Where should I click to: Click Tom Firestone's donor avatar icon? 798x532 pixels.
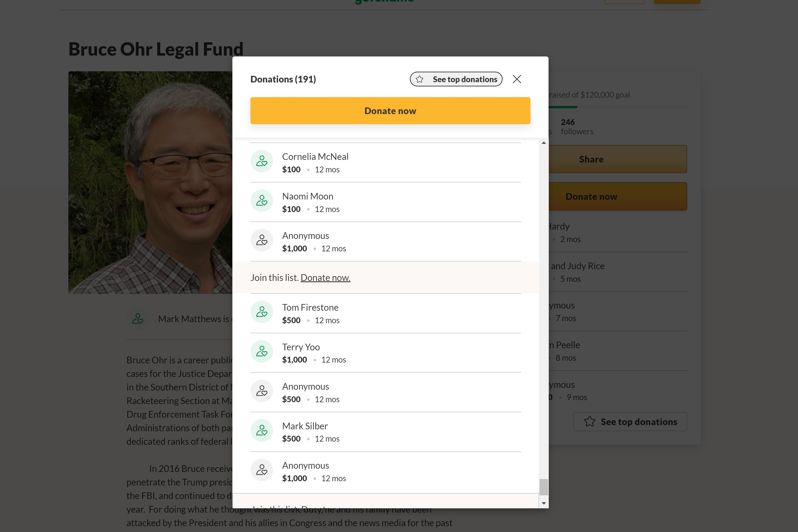click(x=261, y=312)
